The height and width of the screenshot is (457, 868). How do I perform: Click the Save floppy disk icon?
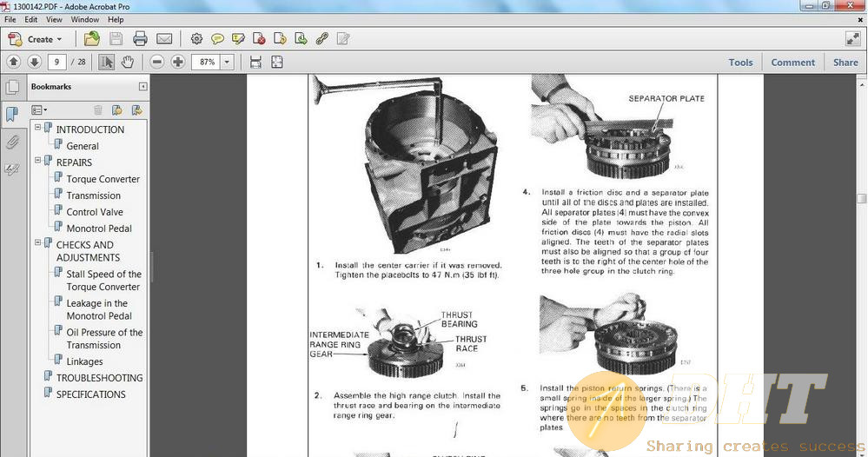(x=116, y=39)
